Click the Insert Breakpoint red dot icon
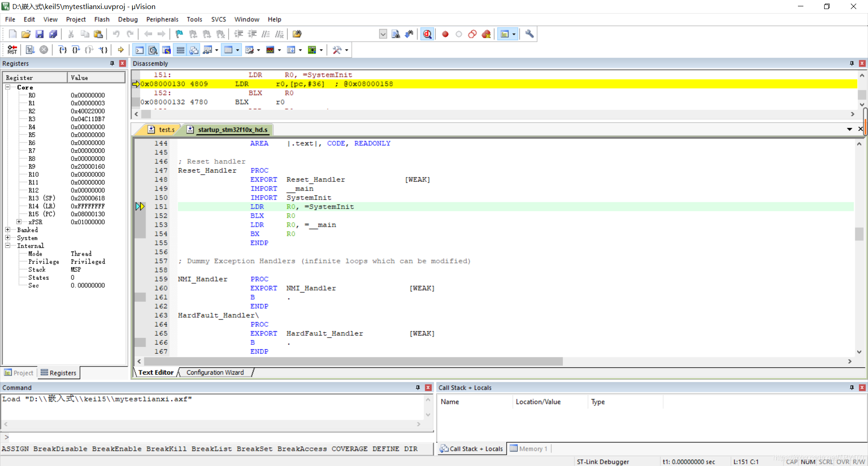This screenshot has width=868, height=466. click(x=445, y=34)
